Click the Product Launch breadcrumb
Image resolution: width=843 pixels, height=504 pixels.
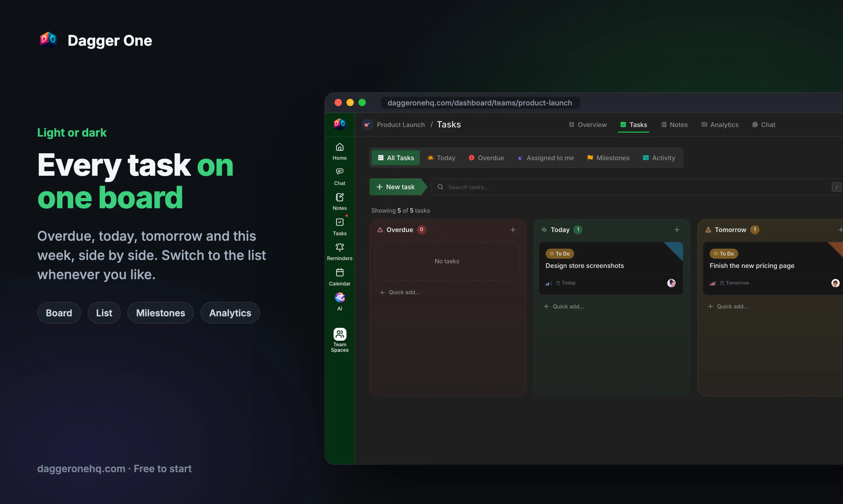(x=401, y=125)
